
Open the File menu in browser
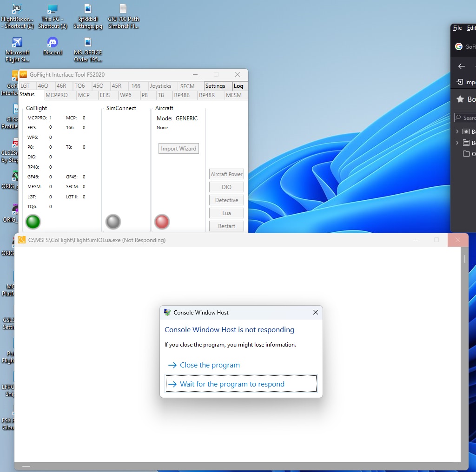coord(457,28)
